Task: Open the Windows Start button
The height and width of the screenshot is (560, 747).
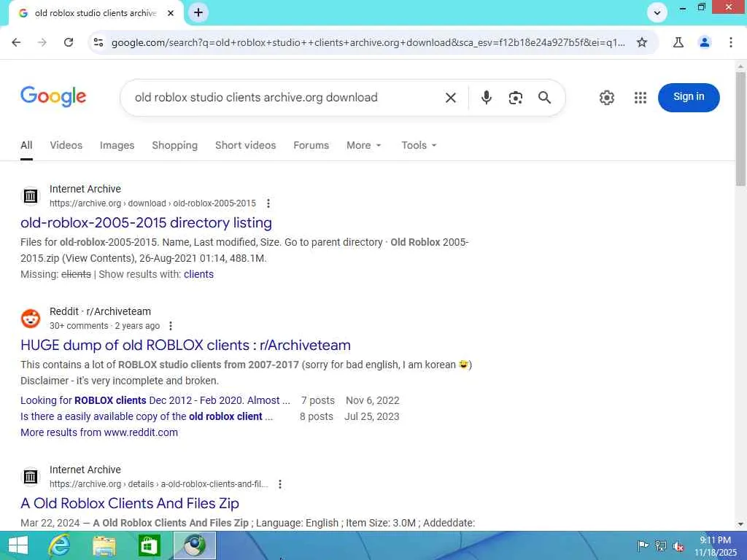Action: pos(18,545)
